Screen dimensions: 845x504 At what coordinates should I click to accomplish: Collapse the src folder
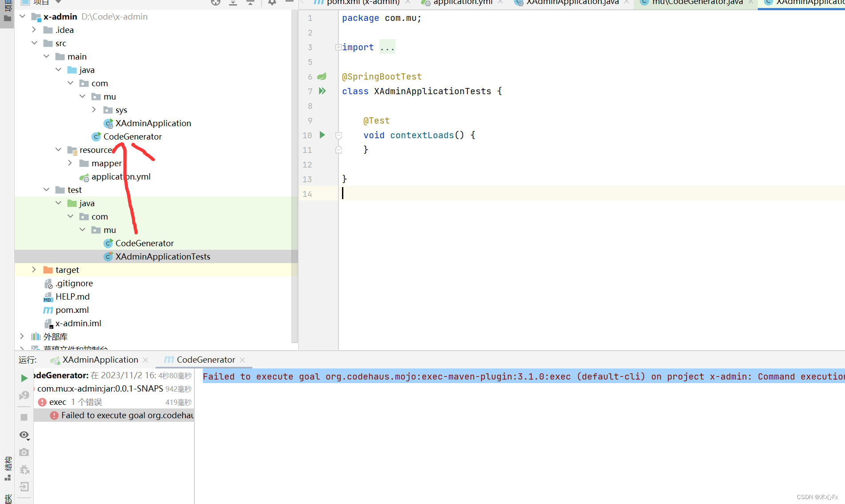(34, 43)
